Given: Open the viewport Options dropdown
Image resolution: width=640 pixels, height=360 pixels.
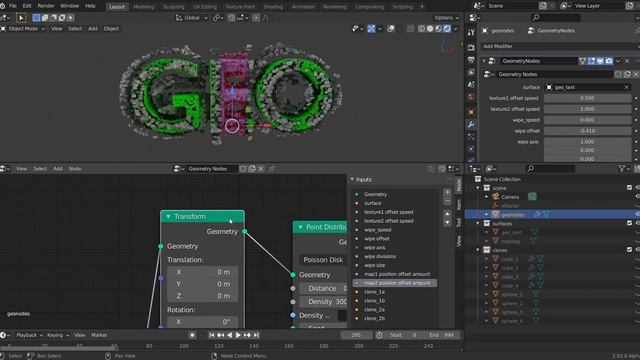Looking at the screenshot, I should 446,18.
